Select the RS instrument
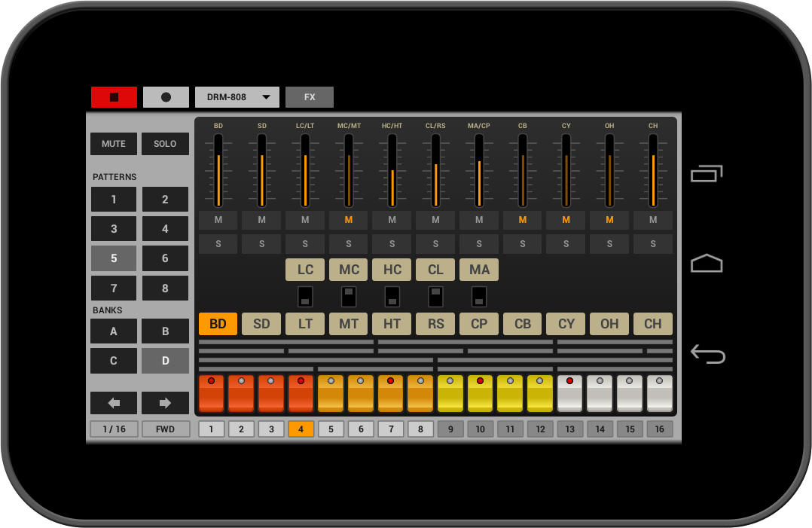This screenshot has width=812, height=528. (x=435, y=324)
